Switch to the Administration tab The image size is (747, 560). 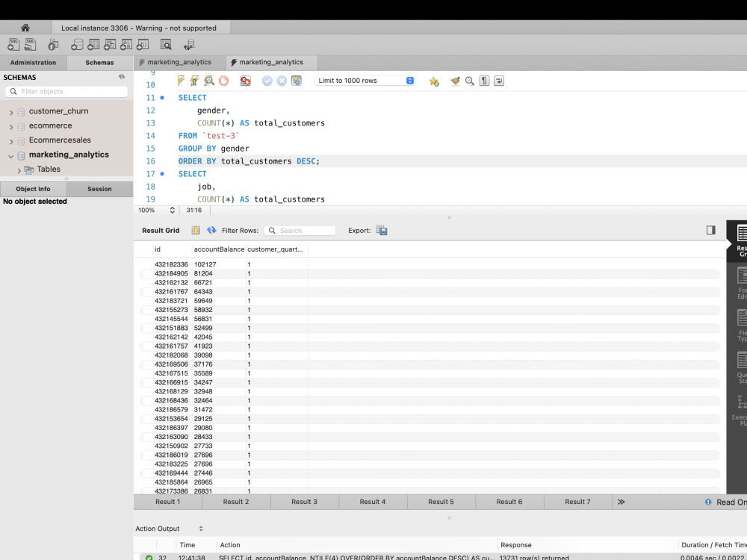pos(34,63)
